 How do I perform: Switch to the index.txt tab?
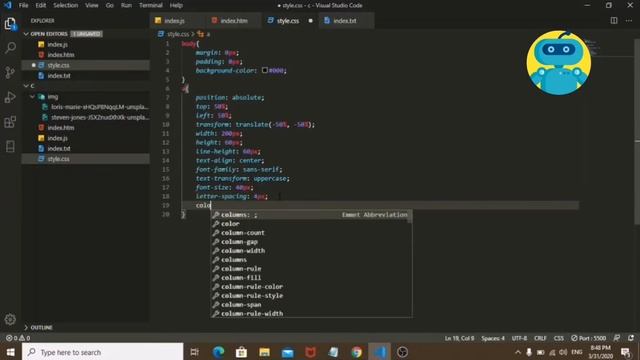coord(346,20)
